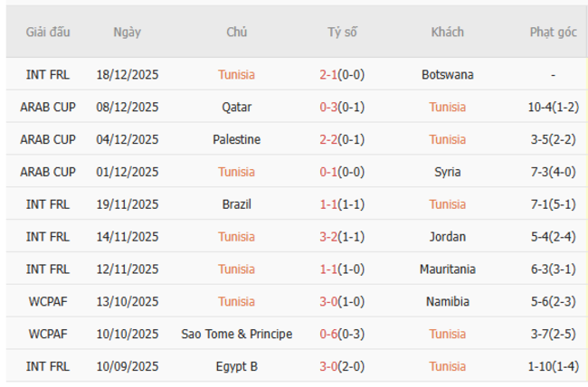
Task: Select the 18/12/2025 date cell
Action: tap(128, 74)
